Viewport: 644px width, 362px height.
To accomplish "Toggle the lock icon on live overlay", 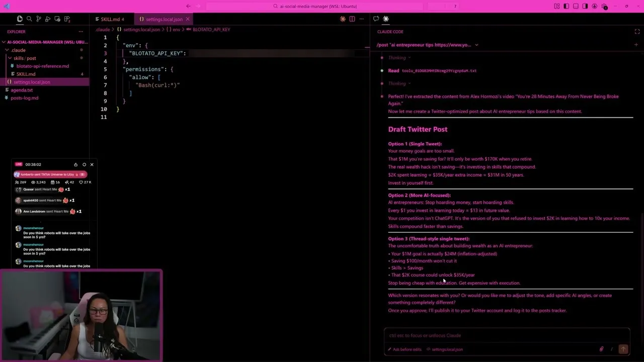I will tap(75, 164).
